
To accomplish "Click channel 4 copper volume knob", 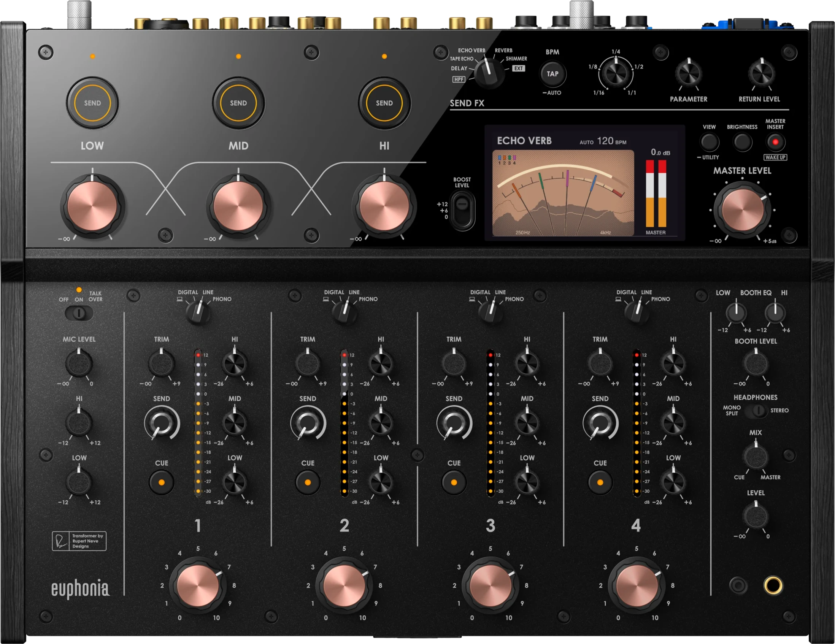I will (x=636, y=585).
